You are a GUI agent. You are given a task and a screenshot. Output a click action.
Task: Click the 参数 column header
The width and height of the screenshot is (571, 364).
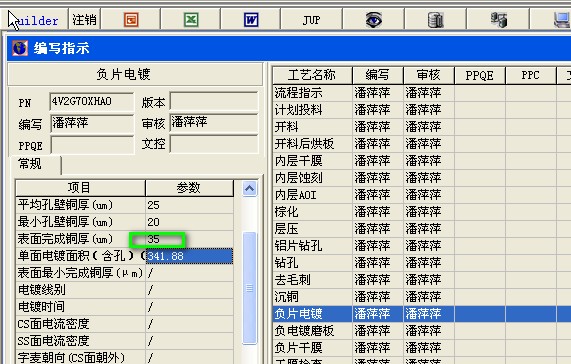(189, 188)
